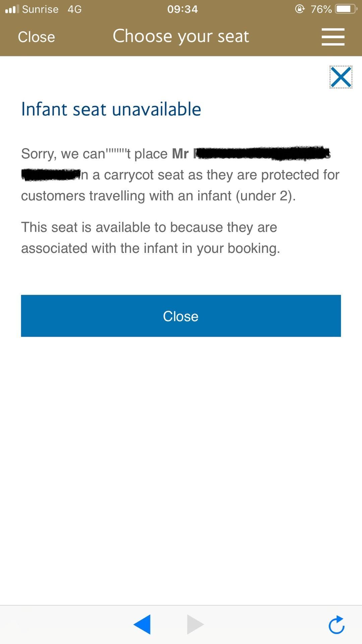
Task: Tap the rotation lock icon in the status bar
Action: pos(300,9)
